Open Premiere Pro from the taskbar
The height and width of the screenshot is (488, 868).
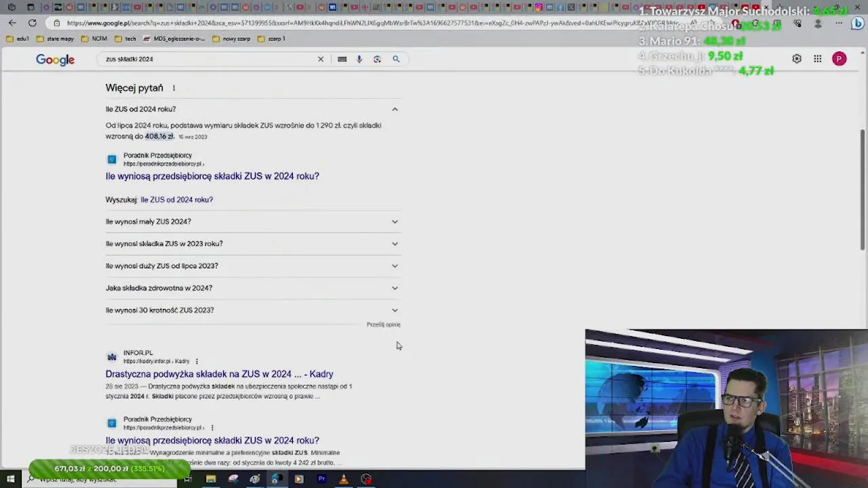tap(321, 479)
